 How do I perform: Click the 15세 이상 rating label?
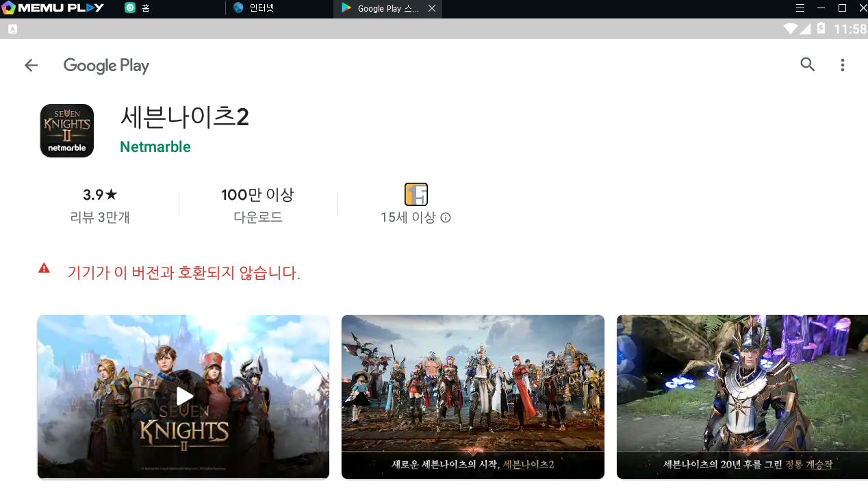click(408, 218)
